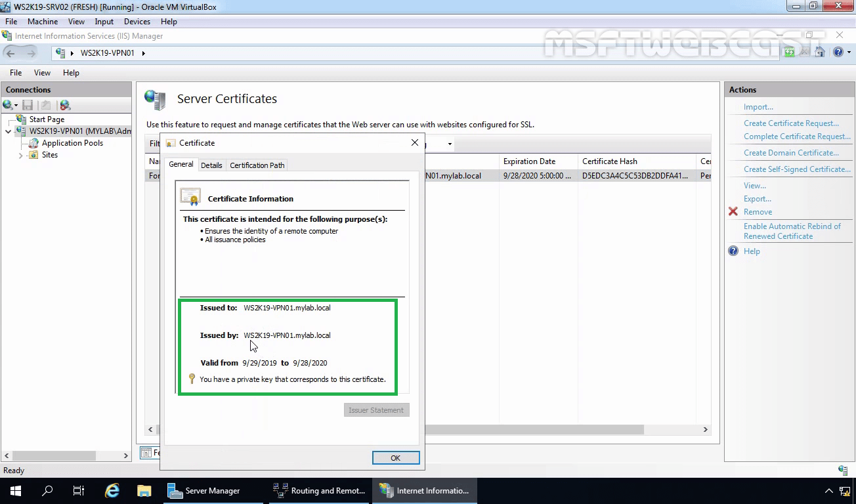Screen dimensions: 856x504
Task: Switch to Details tab in Certificate dialog
Action: [x=211, y=165]
